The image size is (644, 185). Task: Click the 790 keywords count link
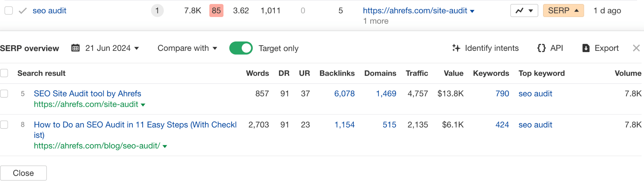pyautogui.click(x=502, y=93)
